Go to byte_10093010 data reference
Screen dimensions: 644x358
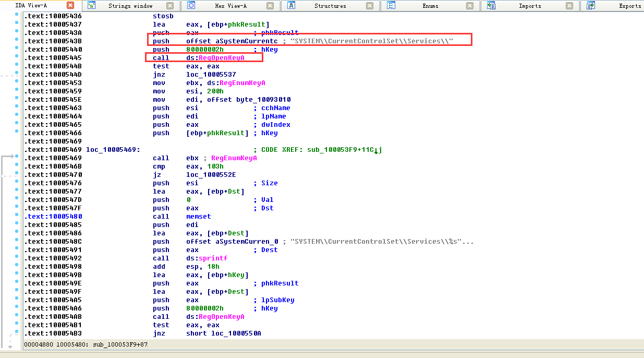[x=263, y=100]
